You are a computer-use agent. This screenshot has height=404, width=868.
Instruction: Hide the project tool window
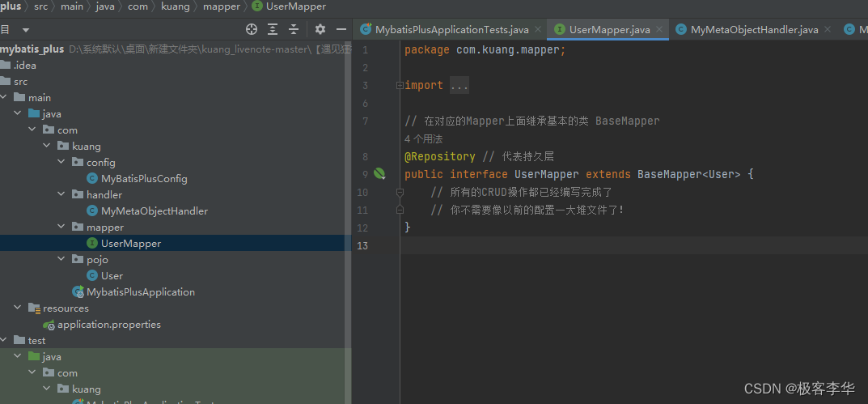point(341,29)
